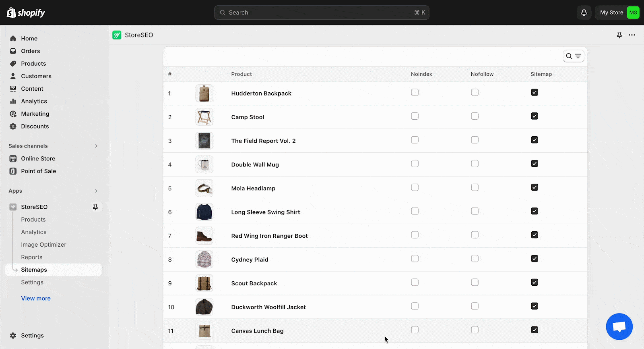644x349 pixels.
Task: Open Image Optimizer in StoreSEO
Action: (x=43, y=244)
